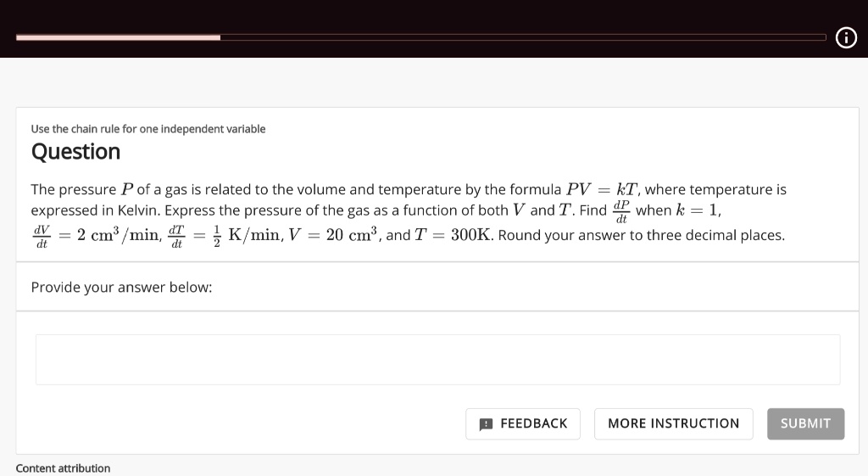Open the info icon in the top bar
The image size is (868, 476).
846,37
